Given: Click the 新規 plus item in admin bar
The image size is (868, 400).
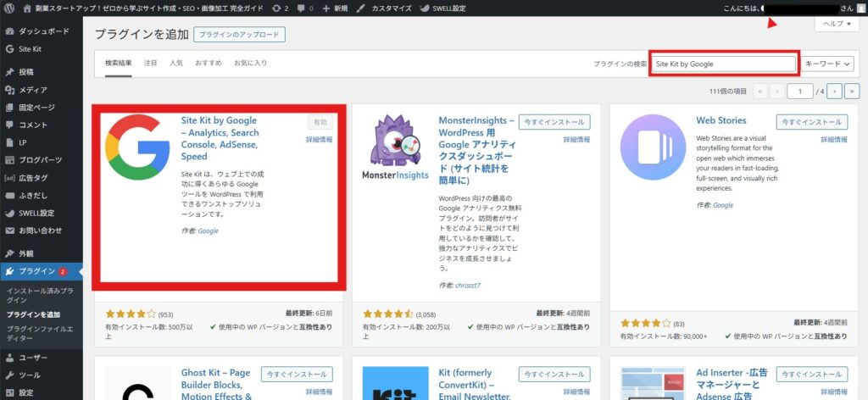Looking at the screenshot, I should [x=335, y=8].
